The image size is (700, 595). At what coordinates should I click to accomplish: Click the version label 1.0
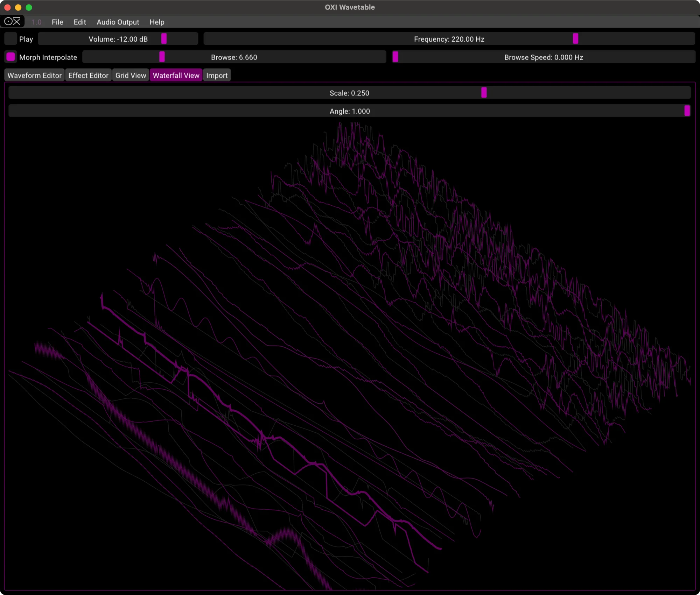[x=37, y=22]
